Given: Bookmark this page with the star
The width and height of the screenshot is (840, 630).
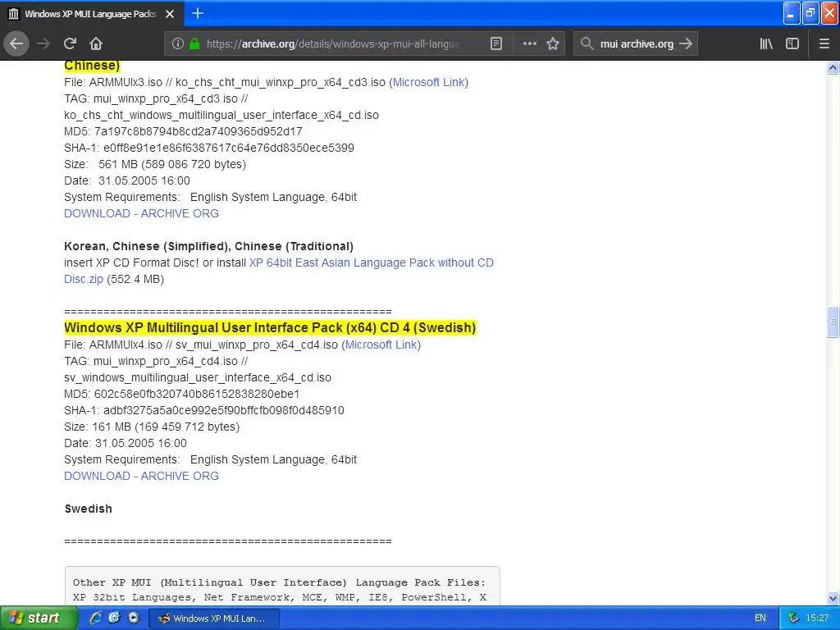Looking at the screenshot, I should (553, 44).
